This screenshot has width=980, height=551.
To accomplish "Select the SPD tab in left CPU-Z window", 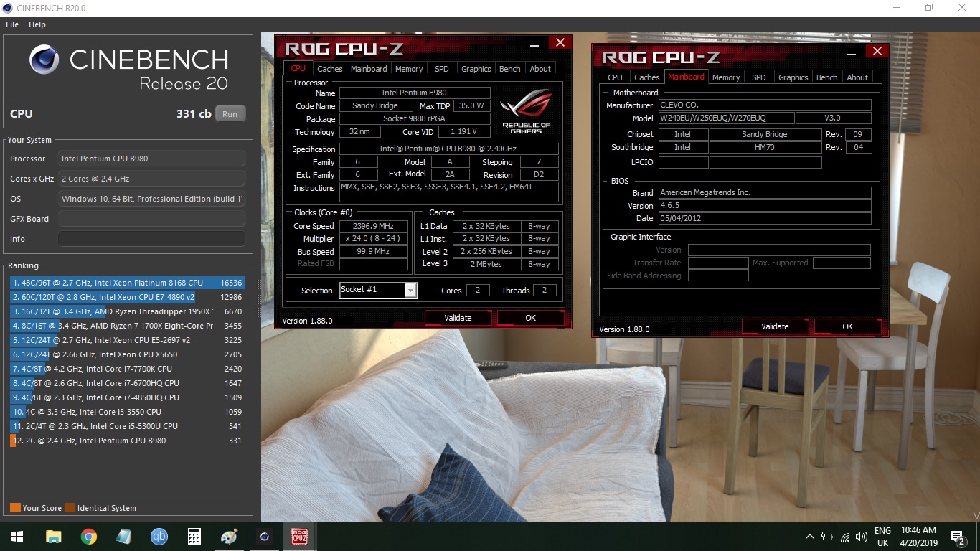I will tap(442, 69).
